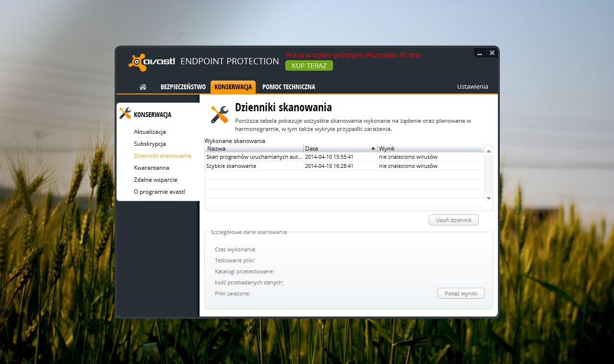
Task: Select Aktualizacja in the sidebar
Action: point(150,132)
